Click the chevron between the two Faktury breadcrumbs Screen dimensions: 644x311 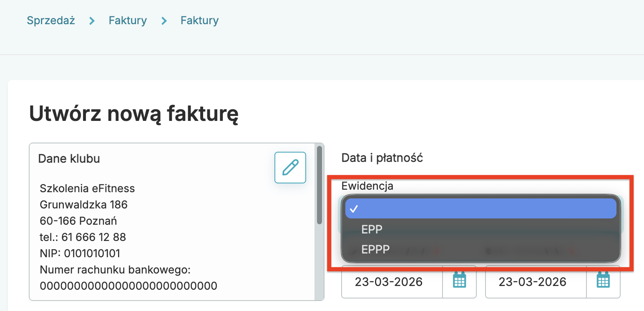pyautogui.click(x=164, y=21)
